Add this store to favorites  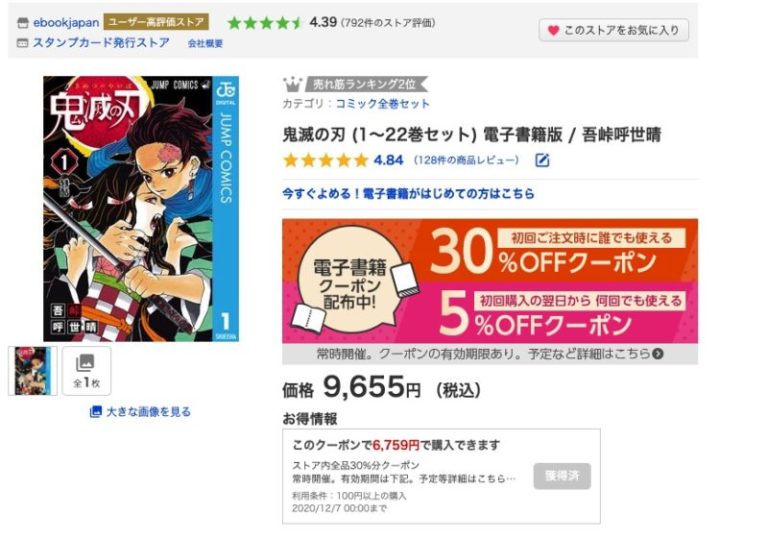pos(614,30)
